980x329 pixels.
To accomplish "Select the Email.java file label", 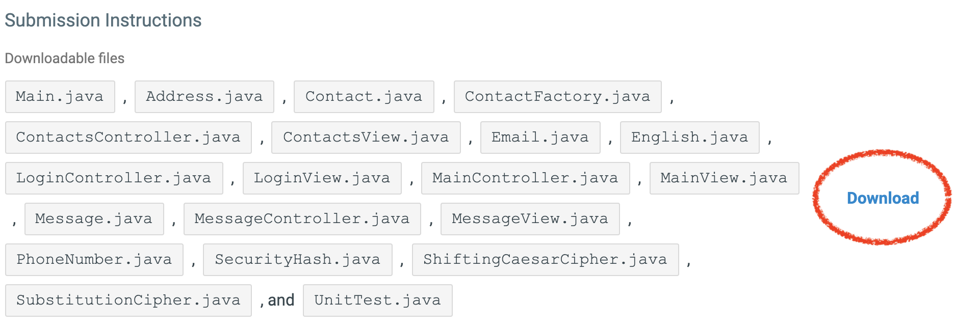I will [540, 138].
